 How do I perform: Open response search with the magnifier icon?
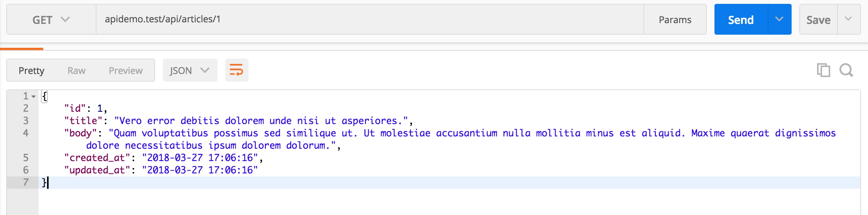(846, 70)
